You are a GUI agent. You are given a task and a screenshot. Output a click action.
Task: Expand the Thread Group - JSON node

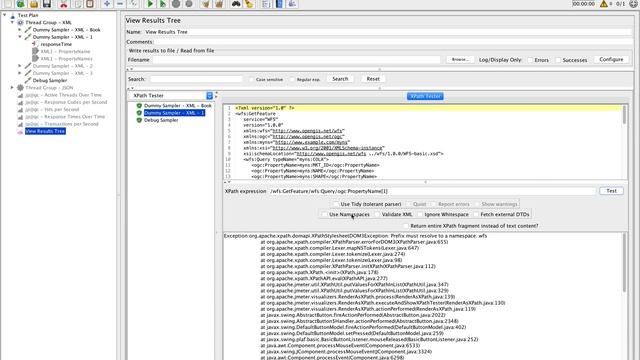(12, 88)
